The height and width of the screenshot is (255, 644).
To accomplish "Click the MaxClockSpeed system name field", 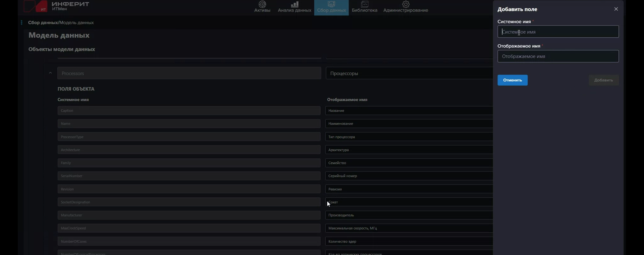I will (x=189, y=228).
